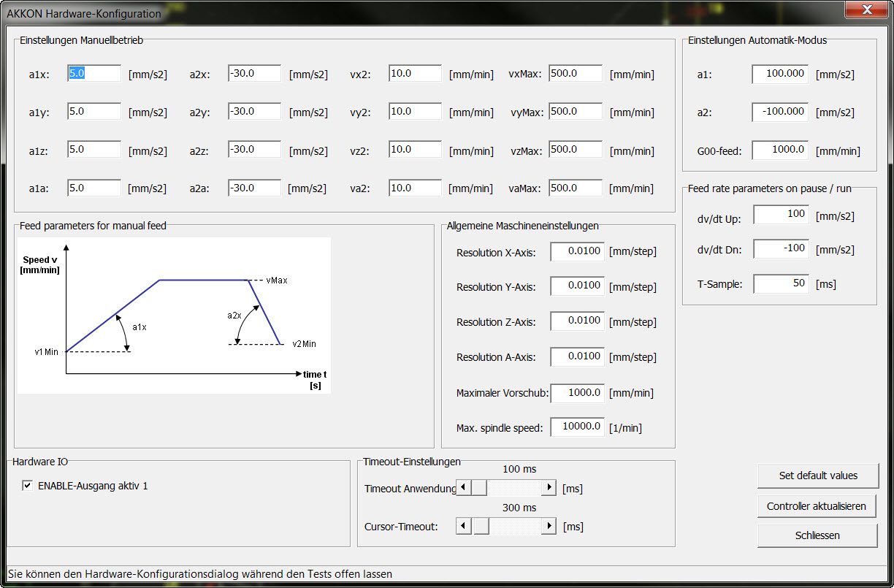The image size is (894, 588).
Task: Click left arrow of Cursor-Timeout slider
Action: [462, 526]
